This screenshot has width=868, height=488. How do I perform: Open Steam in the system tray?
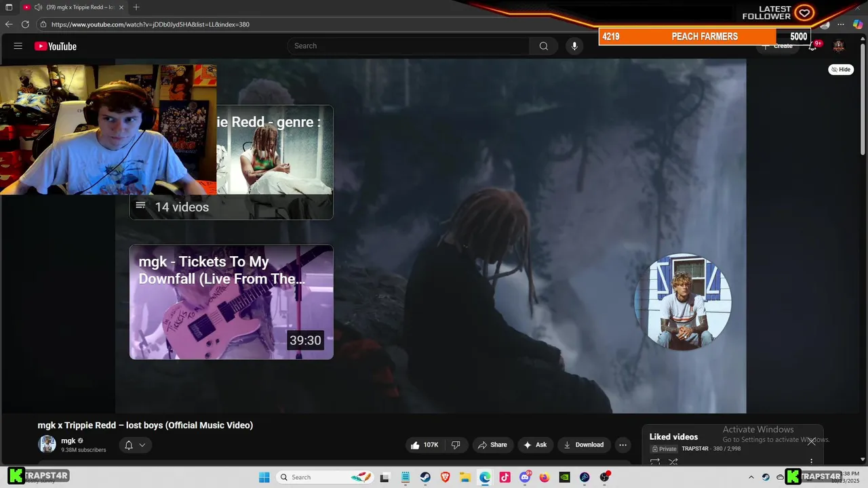(x=766, y=477)
